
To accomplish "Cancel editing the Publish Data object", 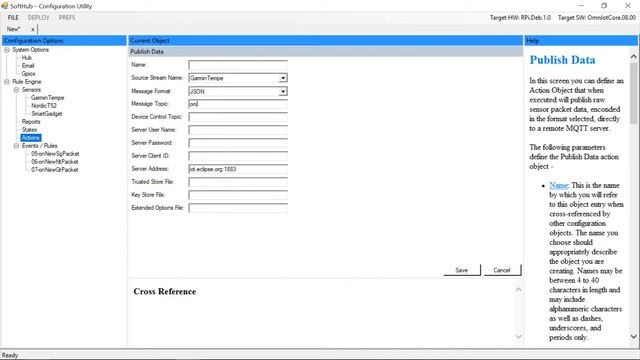I will point(502,270).
